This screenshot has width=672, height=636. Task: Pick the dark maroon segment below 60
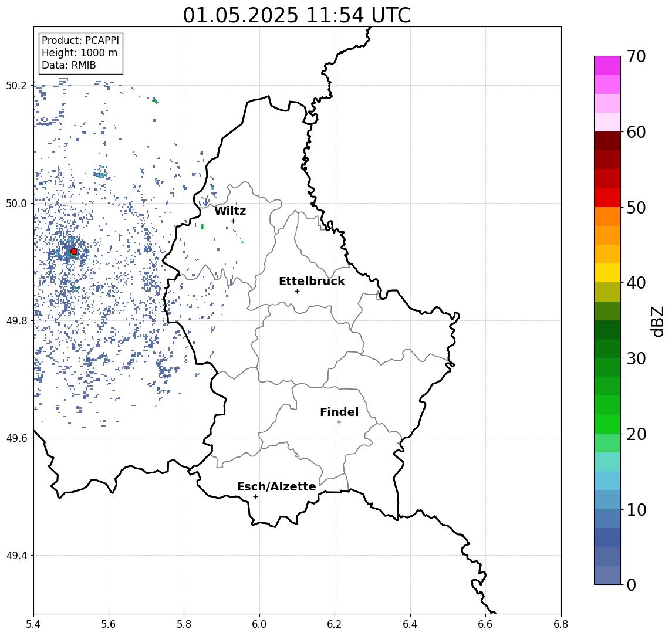[x=607, y=141]
